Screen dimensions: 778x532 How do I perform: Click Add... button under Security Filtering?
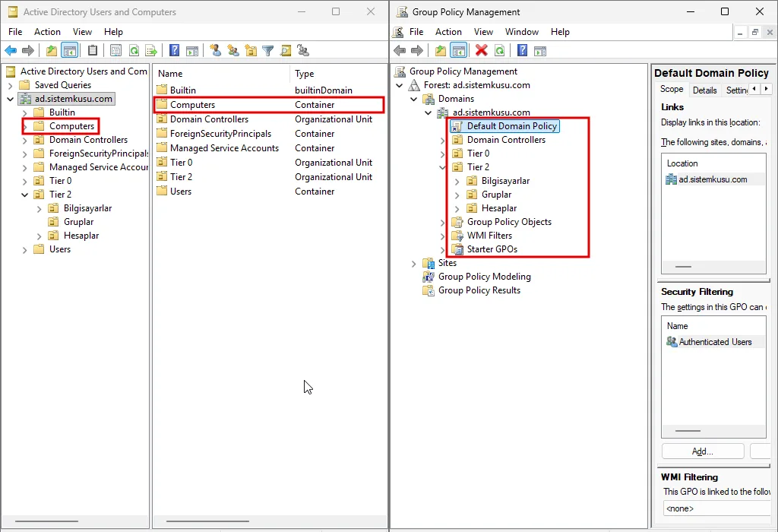tap(703, 451)
